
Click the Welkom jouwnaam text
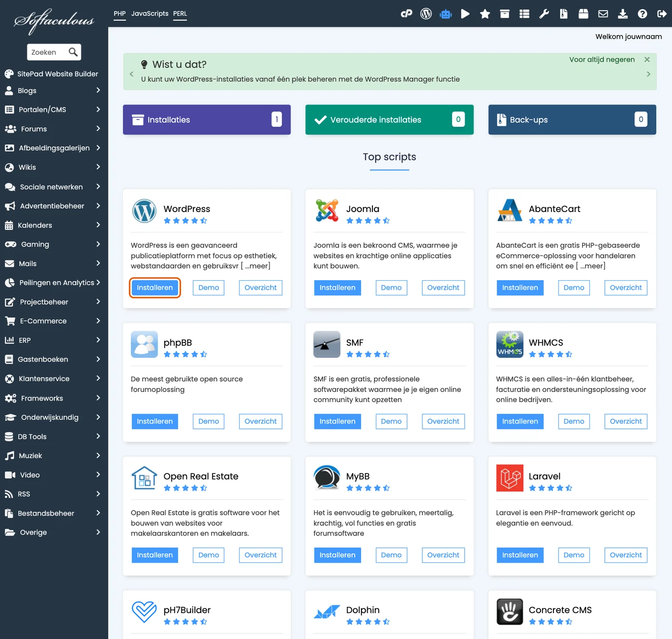point(628,36)
